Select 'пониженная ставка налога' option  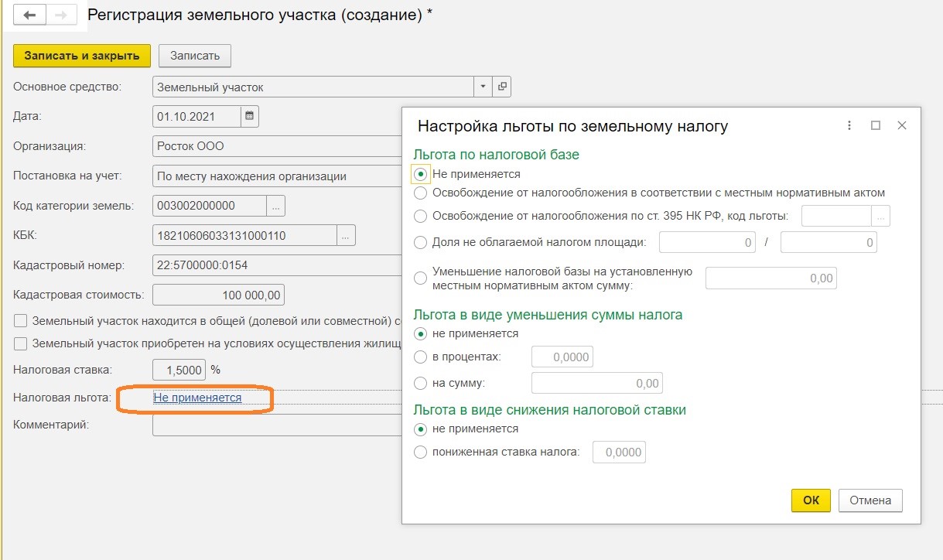pos(420,452)
